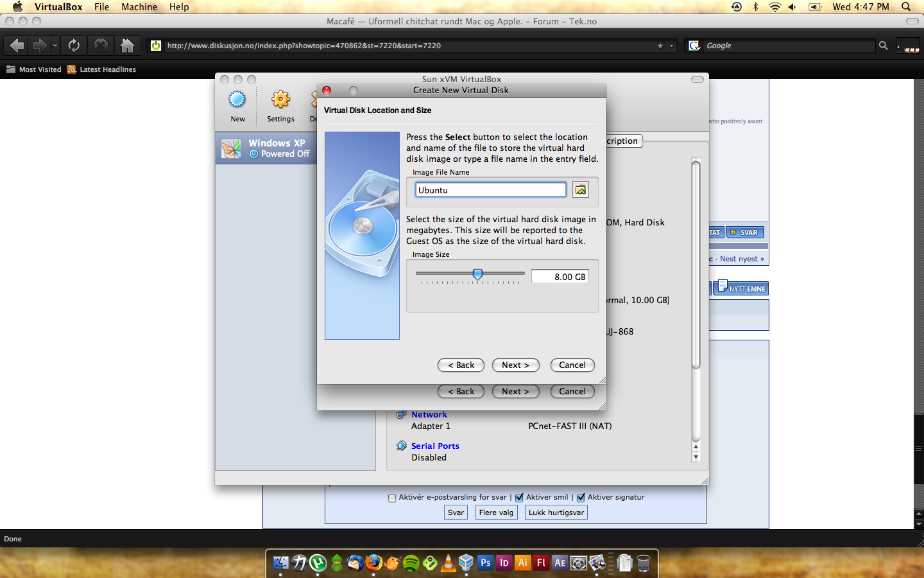Viewport: 924px width, 578px height.
Task: Open Thunderbird from the Dock
Action: click(355, 563)
